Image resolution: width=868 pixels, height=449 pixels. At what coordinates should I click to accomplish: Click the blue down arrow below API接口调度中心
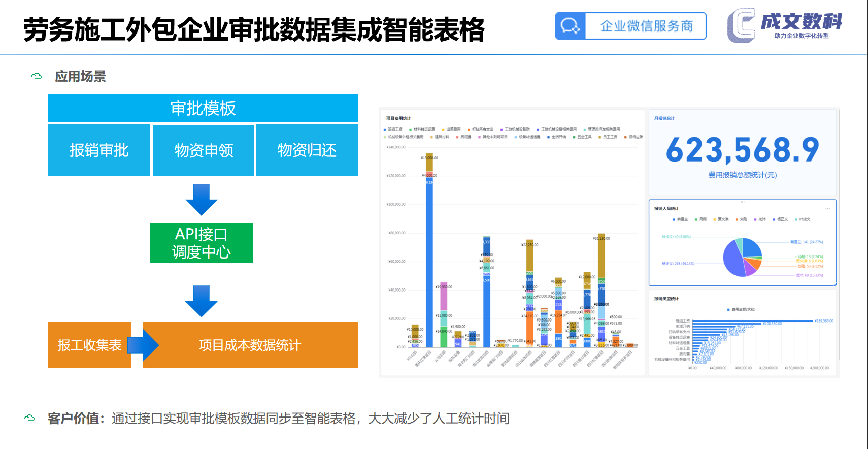click(x=202, y=301)
